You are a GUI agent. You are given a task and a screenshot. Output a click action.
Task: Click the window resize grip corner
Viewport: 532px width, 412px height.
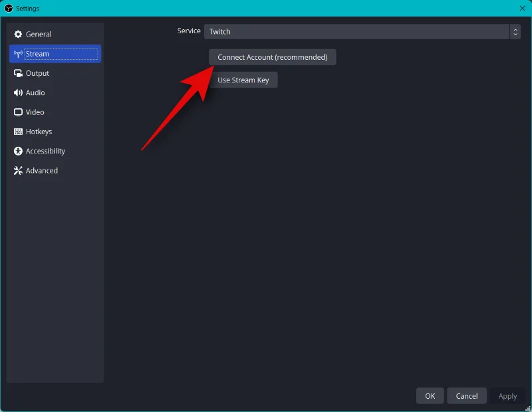[527, 409]
